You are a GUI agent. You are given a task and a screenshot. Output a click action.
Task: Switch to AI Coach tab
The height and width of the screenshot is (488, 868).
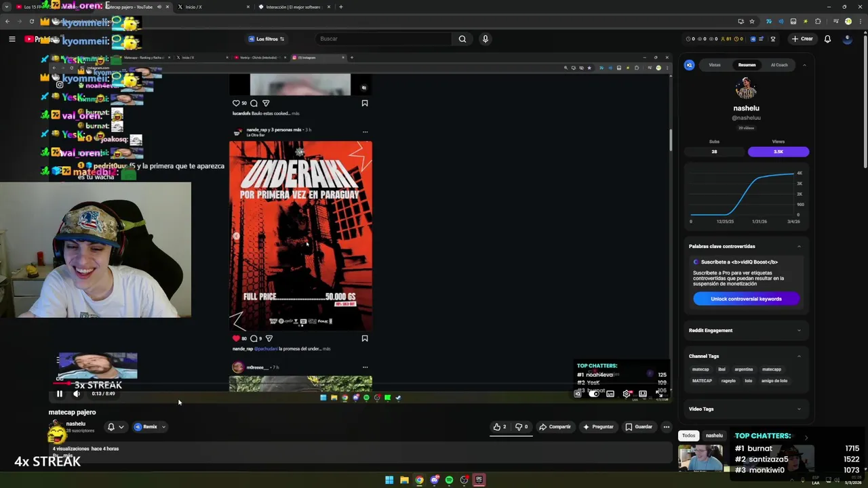(779, 65)
